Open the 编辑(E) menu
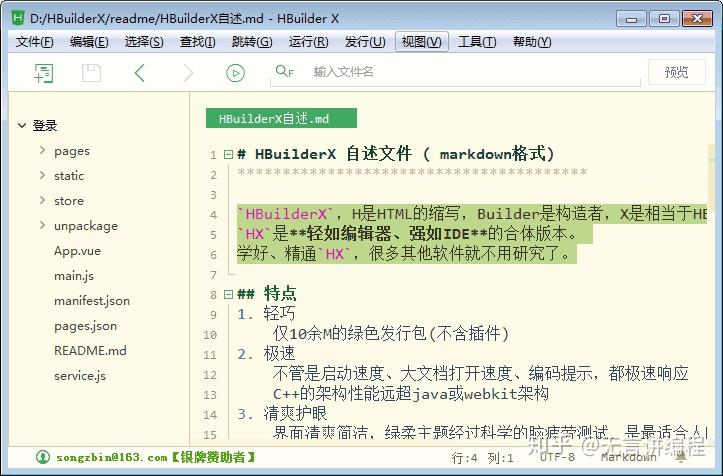Image resolution: width=723 pixels, height=476 pixels. 89,42
